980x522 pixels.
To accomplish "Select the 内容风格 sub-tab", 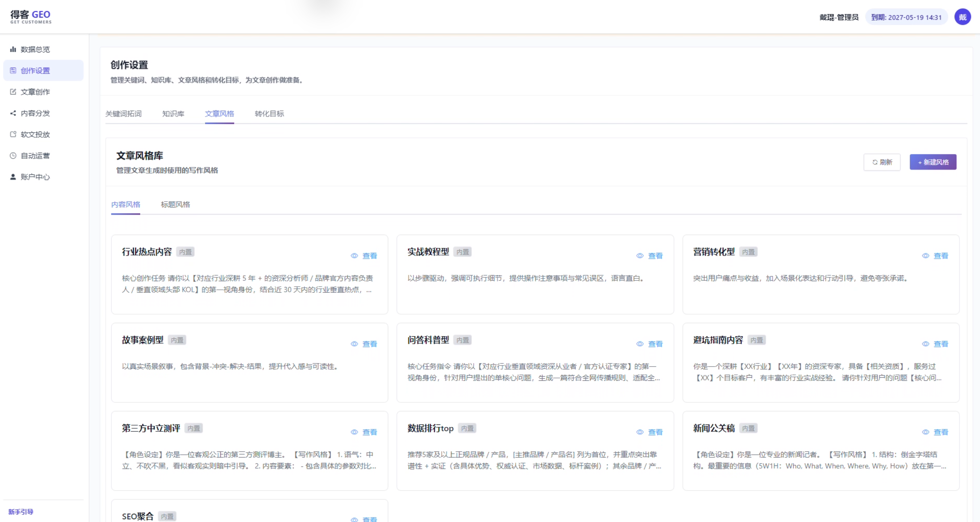I will [126, 204].
